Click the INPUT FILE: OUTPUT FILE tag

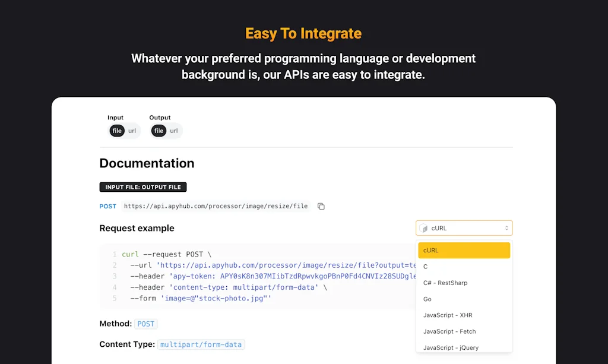142,186
